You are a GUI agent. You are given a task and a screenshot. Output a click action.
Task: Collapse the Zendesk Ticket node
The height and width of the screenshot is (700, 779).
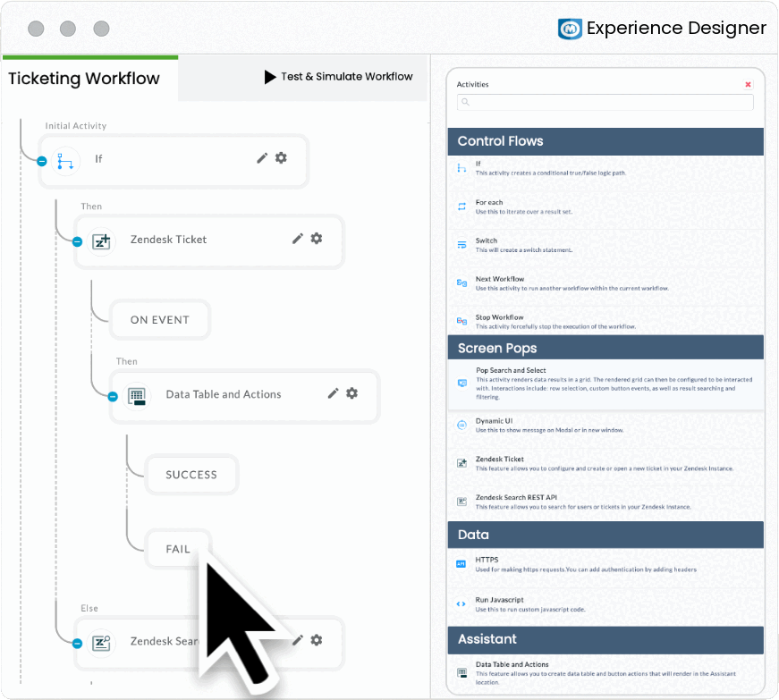(x=77, y=241)
